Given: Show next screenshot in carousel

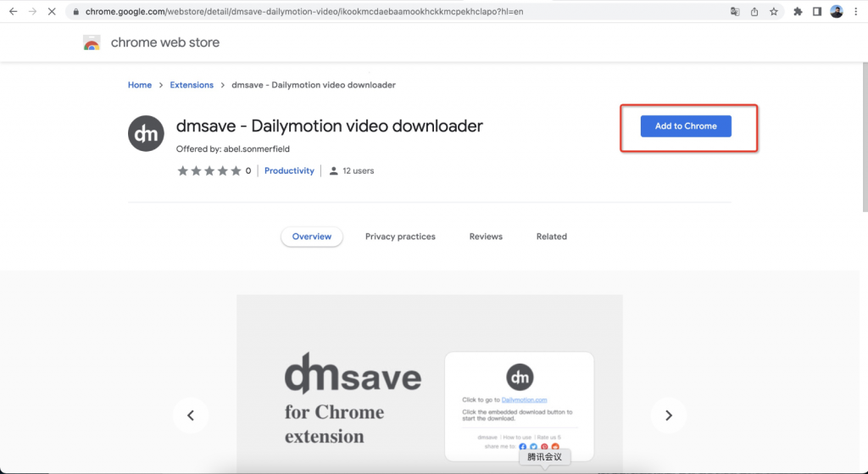Looking at the screenshot, I should (669, 415).
